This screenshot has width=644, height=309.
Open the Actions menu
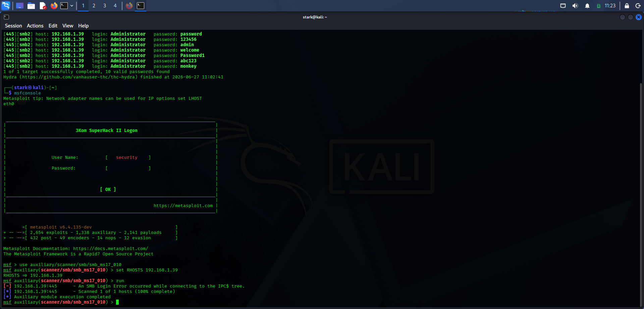point(35,26)
